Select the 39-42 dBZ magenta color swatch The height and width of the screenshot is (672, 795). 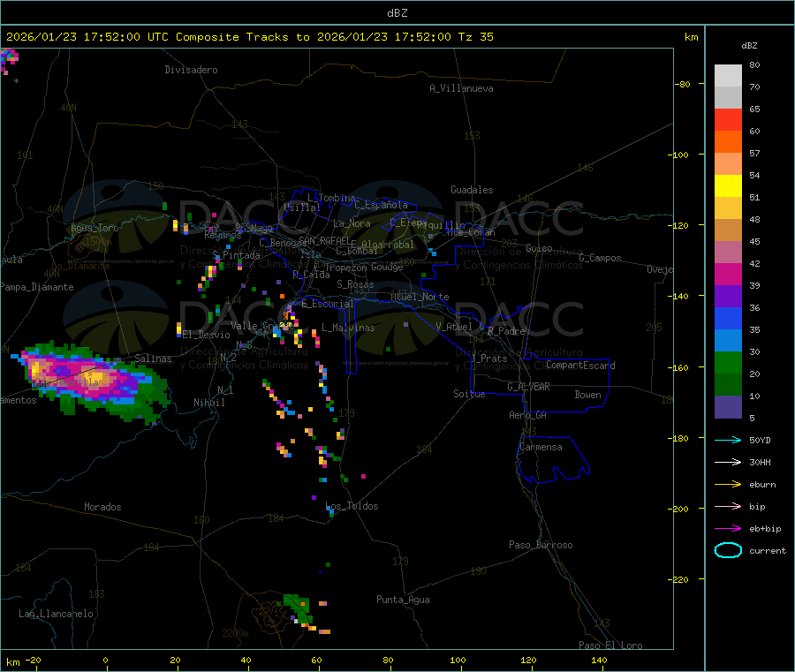click(728, 274)
